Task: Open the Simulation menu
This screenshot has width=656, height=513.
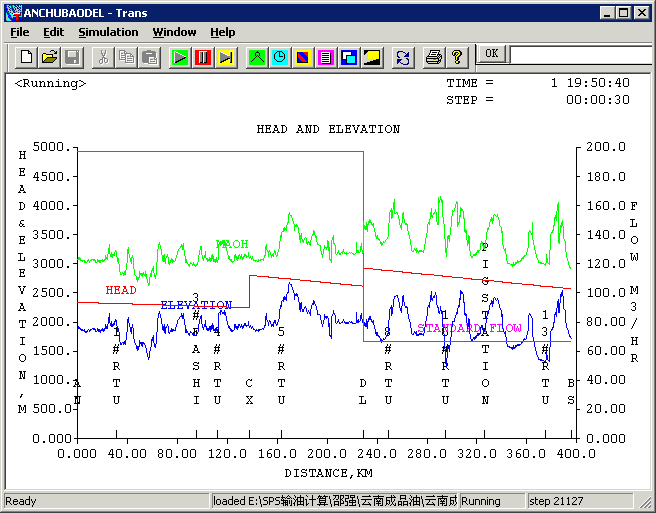Action: pyautogui.click(x=108, y=32)
